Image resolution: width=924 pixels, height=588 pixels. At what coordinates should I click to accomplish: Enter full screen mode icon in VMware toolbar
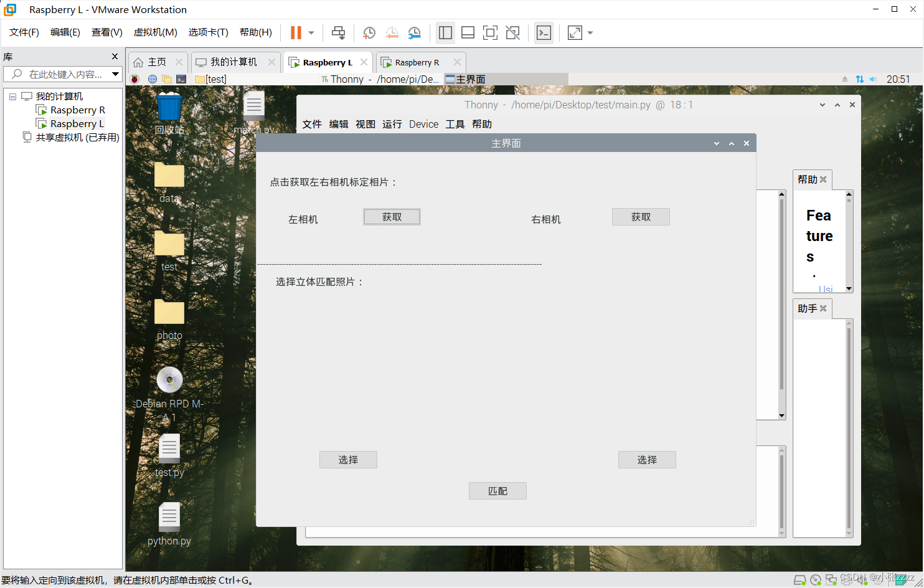490,33
